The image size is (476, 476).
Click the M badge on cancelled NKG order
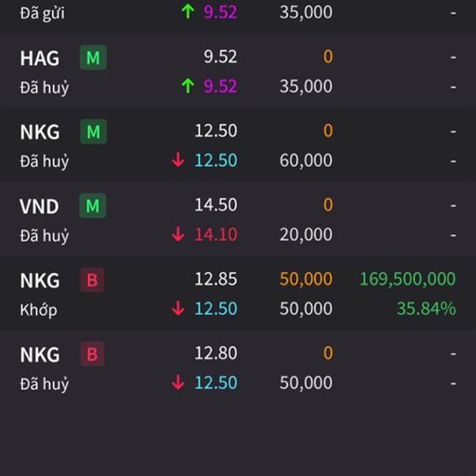point(93,132)
